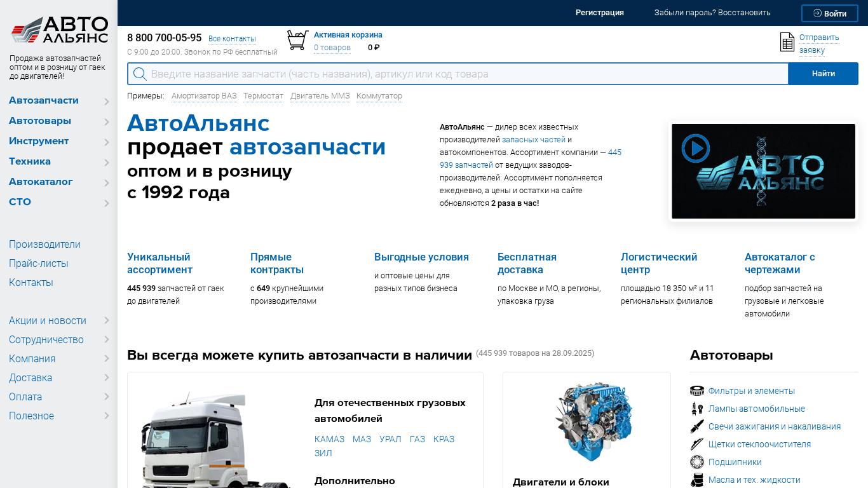Open the Двигатели и блоки heading
Image resolution: width=868 pixels, height=488 pixels.
coord(561,482)
